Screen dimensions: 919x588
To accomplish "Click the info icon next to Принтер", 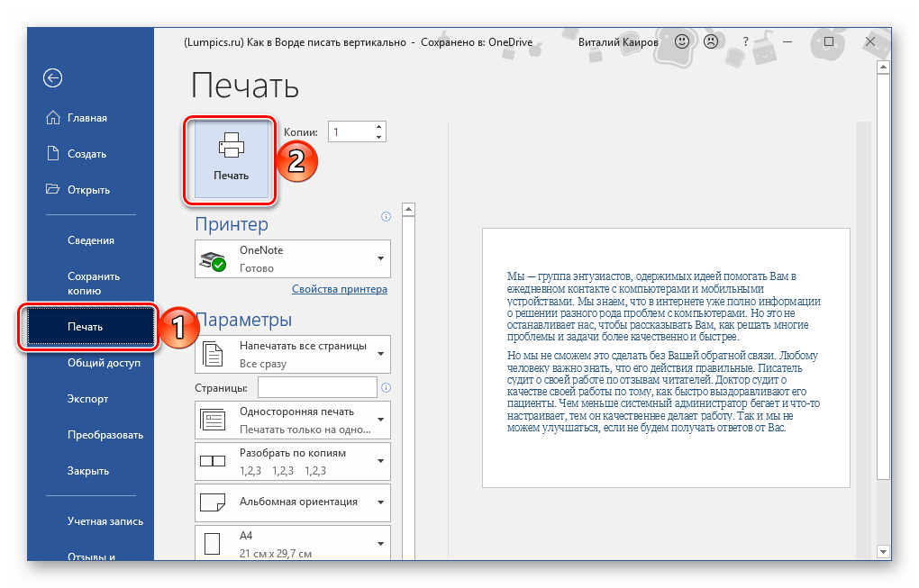I will tap(386, 216).
